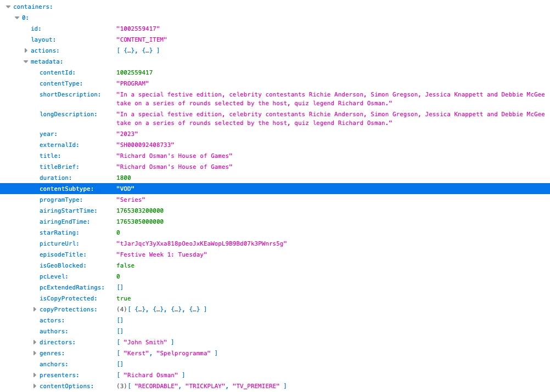550x392 pixels.
Task: Click the "SH000092408733" value
Action: 145,145
